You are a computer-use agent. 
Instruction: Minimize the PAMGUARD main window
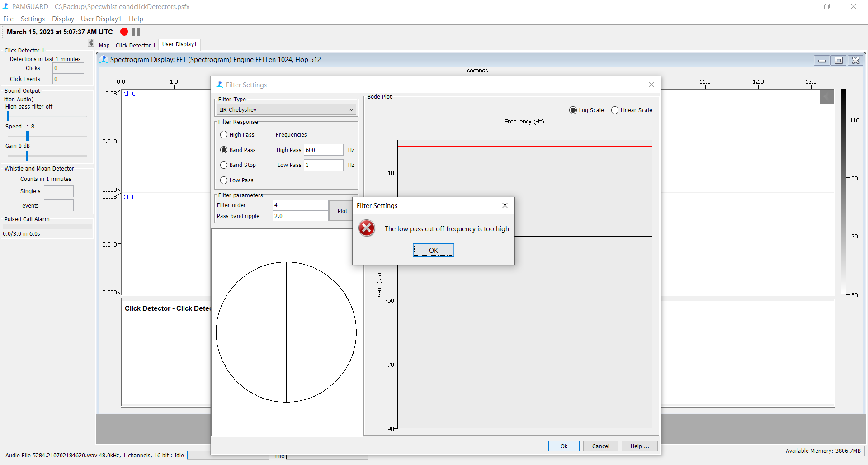coord(801,6)
